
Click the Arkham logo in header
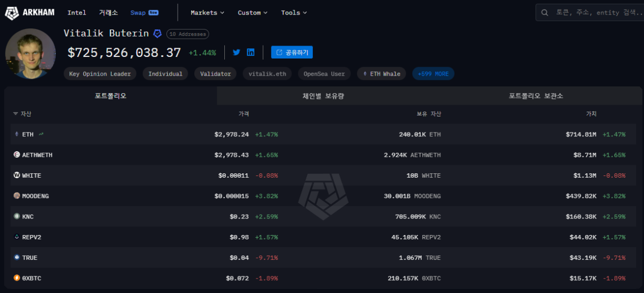(x=30, y=12)
